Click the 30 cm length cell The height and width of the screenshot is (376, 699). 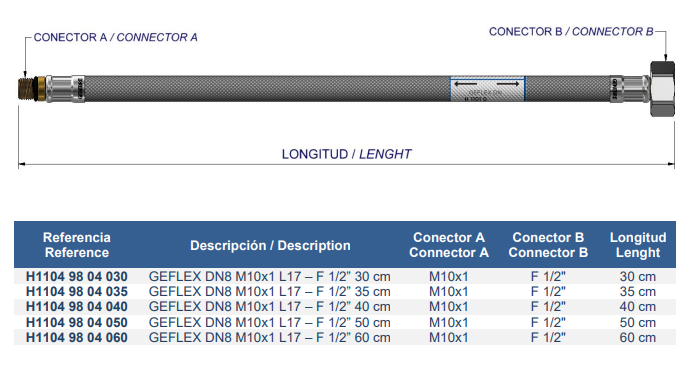pos(637,277)
